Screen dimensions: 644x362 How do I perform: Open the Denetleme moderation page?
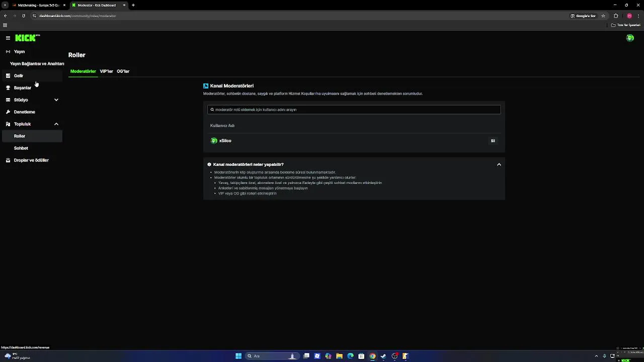coord(33,112)
